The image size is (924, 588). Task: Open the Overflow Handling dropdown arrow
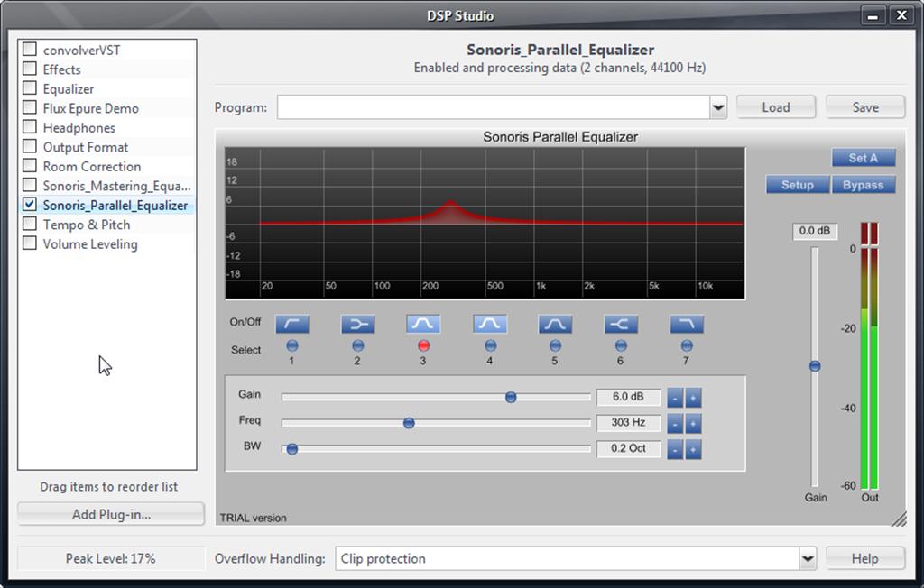[x=808, y=558]
